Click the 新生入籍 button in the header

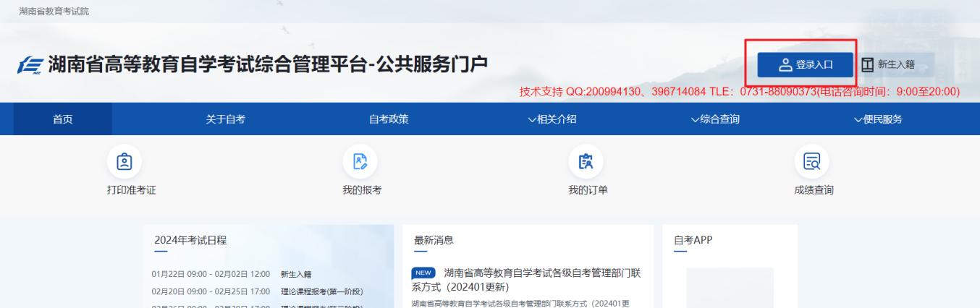pyautogui.click(x=888, y=64)
